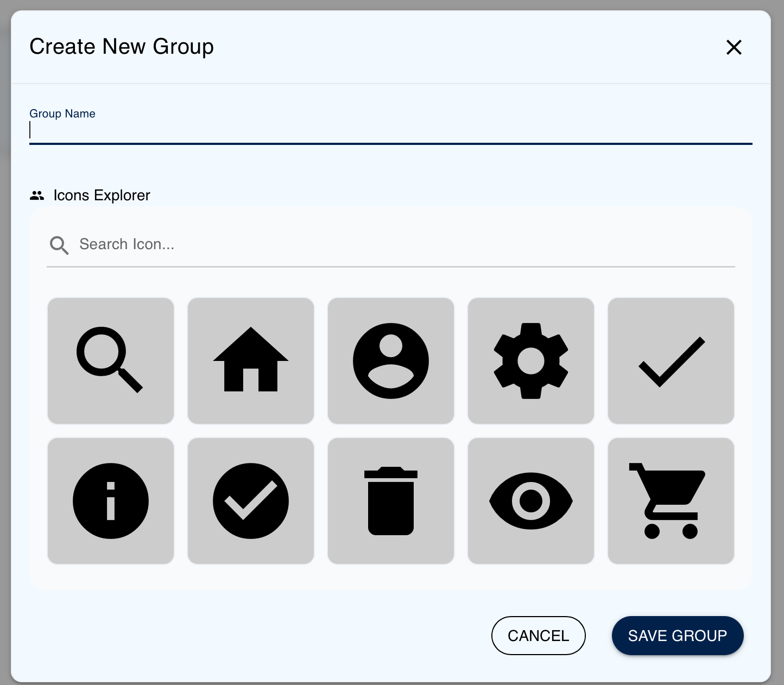
Task: Select the eye visibility icon tile
Action: pos(531,501)
